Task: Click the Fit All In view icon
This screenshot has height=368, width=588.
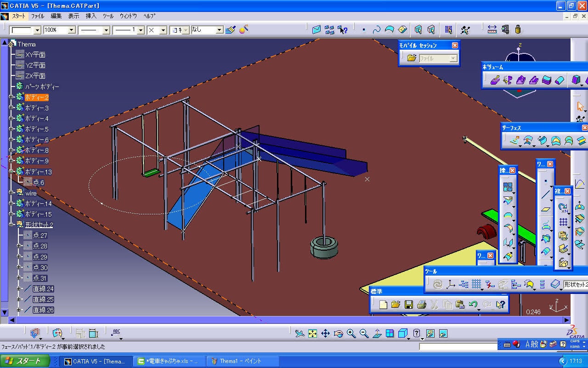Action: [312, 333]
